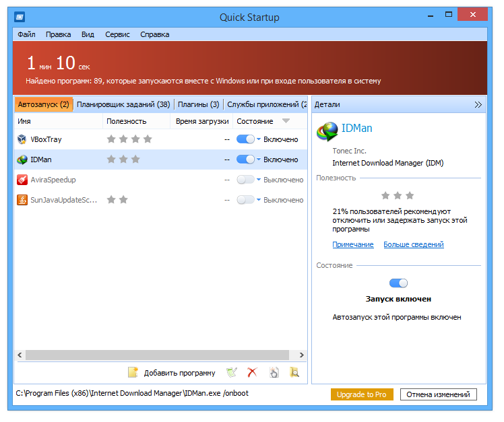
Task: Click IDMan three-star rating in the list
Action: tap(123, 159)
